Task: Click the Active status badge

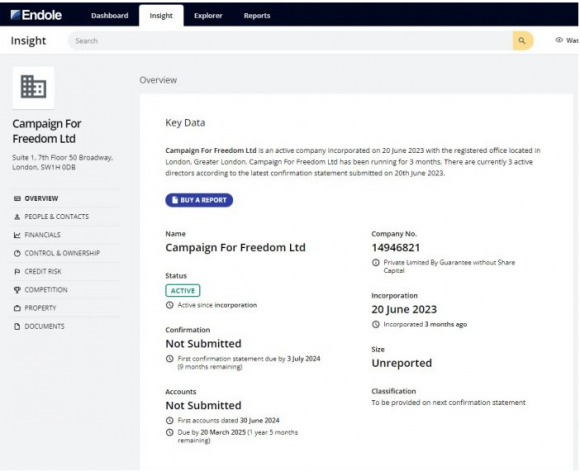Action: 183,291
